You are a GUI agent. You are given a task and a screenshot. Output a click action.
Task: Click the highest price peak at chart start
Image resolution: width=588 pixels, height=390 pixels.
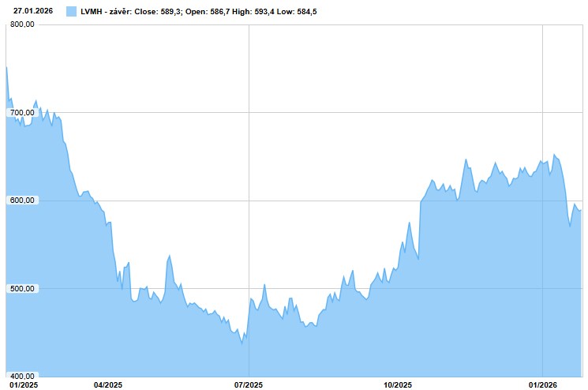[7, 67]
